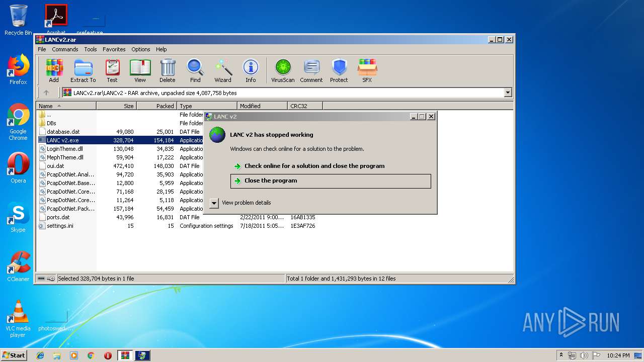Click the Windows Media Player taskbar icon
Image resolution: width=644 pixels, height=362 pixels.
coord(74,355)
